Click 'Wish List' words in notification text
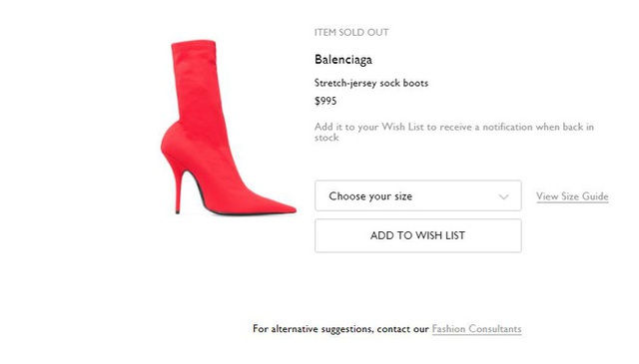The image size is (639, 364). click(x=402, y=127)
